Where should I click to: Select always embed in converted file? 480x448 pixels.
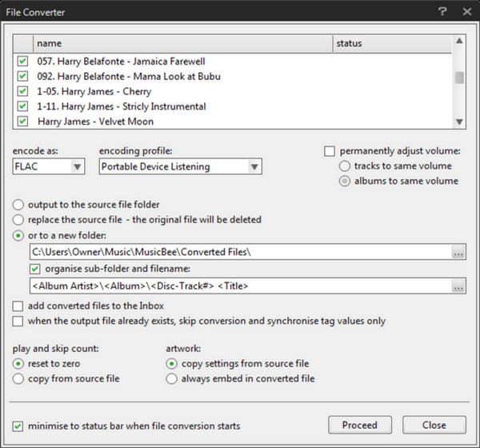click(x=171, y=378)
